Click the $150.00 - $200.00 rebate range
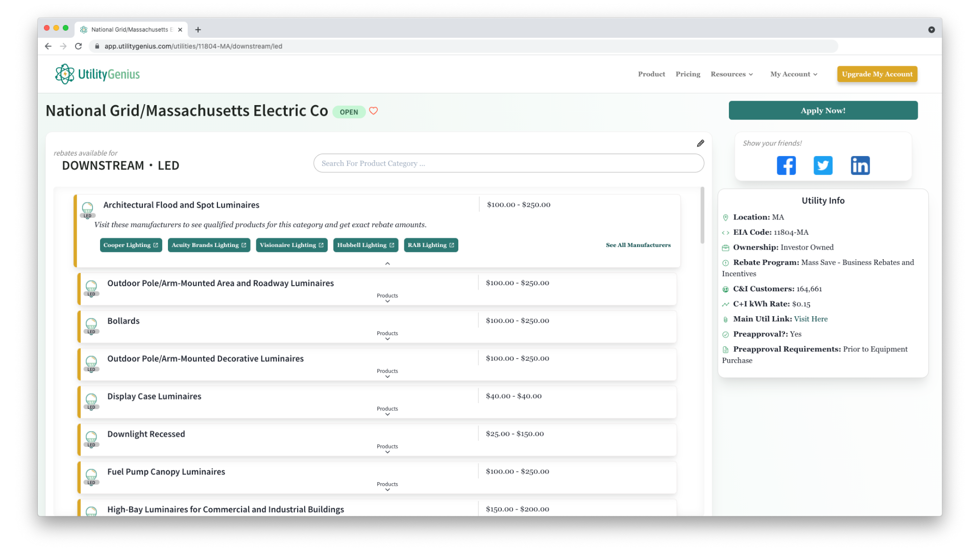 tap(517, 509)
